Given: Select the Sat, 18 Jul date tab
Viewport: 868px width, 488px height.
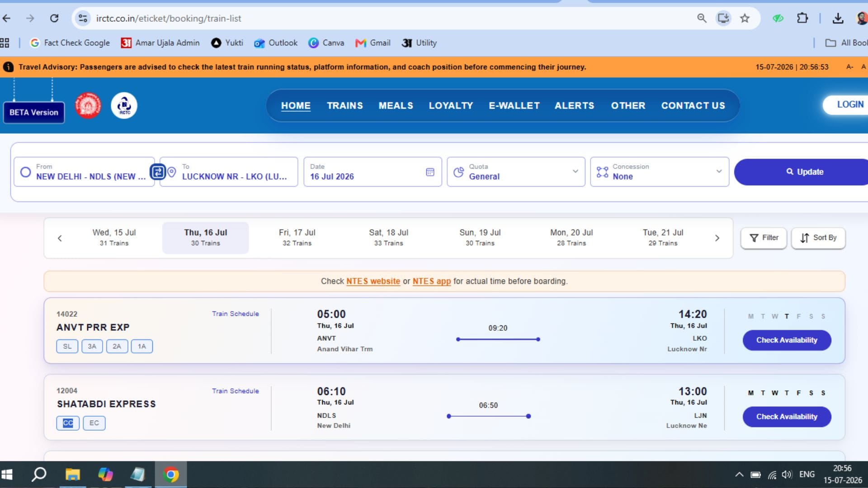Looking at the screenshot, I should (388, 238).
